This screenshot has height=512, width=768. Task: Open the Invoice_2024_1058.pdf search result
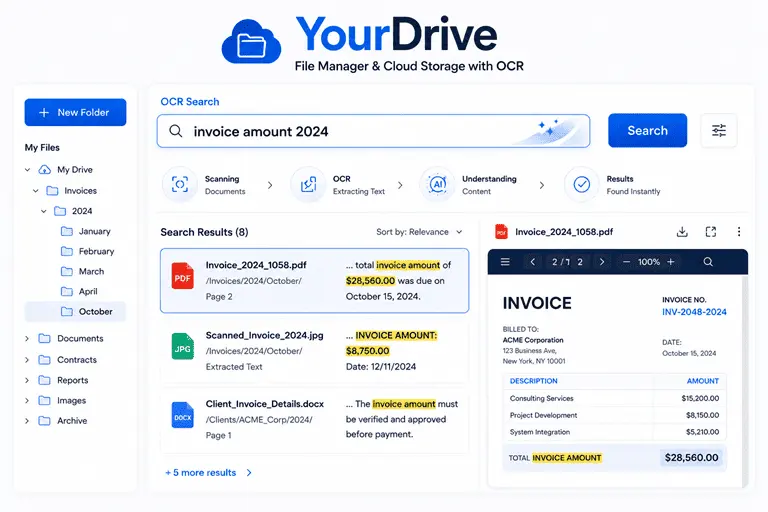pos(314,280)
